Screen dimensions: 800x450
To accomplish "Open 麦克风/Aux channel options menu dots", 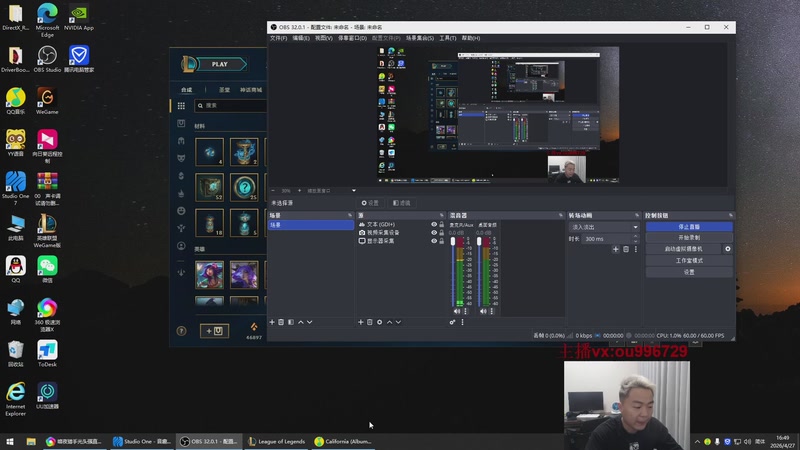I will [x=465, y=311].
